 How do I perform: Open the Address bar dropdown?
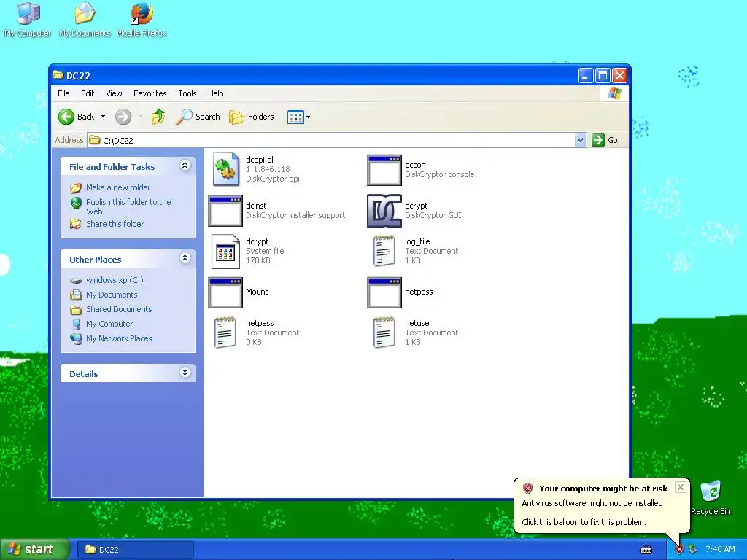coord(580,140)
